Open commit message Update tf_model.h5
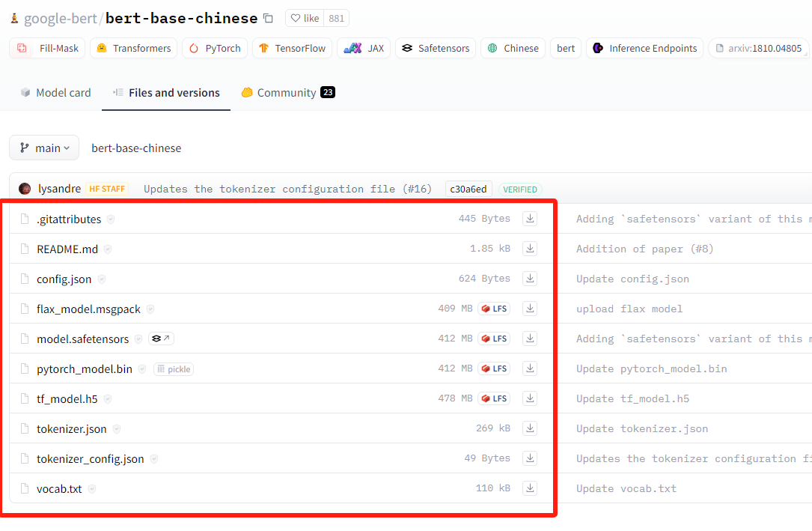This screenshot has width=812, height=531. [x=632, y=399]
